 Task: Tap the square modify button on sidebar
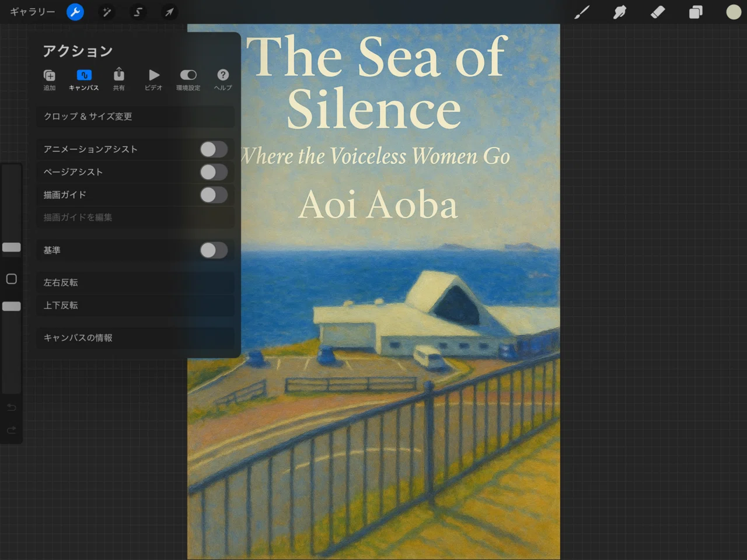tap(11, 279)
